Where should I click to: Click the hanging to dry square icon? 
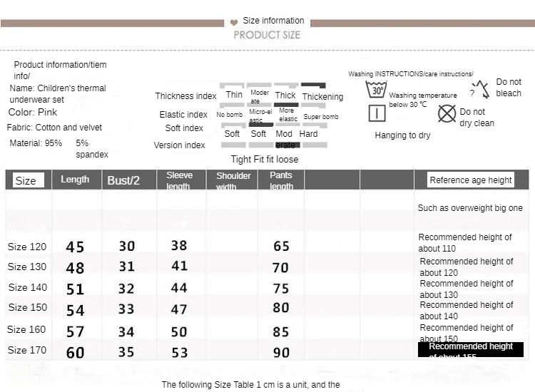tap(377, 113)
